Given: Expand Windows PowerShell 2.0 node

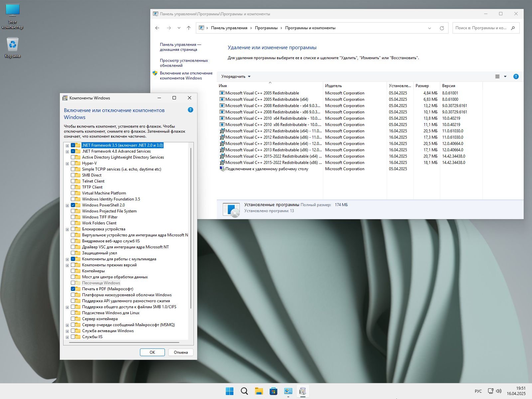Looking at the screenshot, I should pyautogui.click(x=67, y=205).
